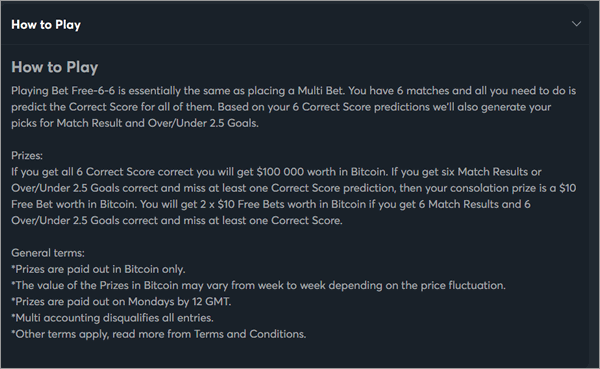Select the large How to Play heading

point(55,67)
